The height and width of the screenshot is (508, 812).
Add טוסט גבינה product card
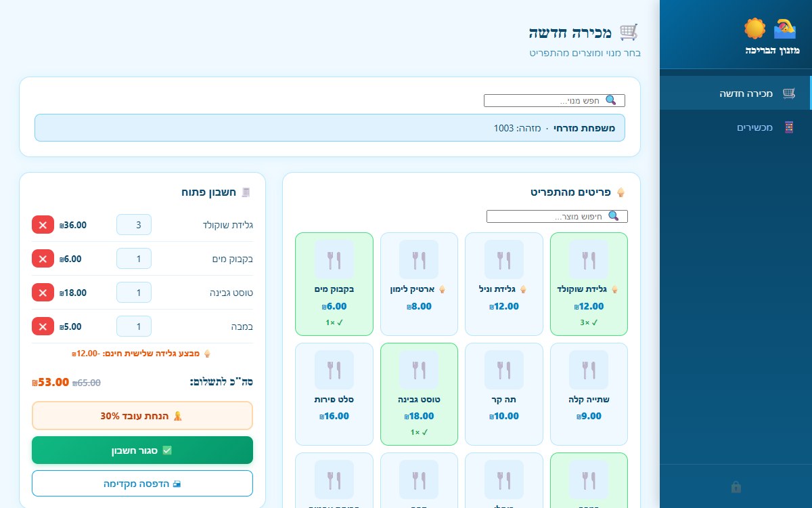click(419, 394)
